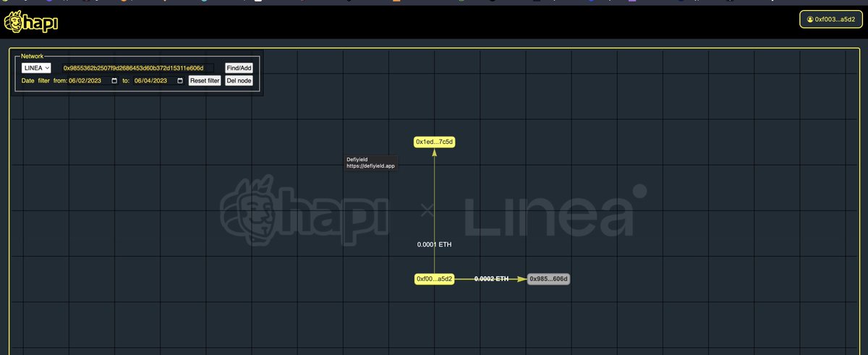Click the Del node button
The image size is (868, 355).
(239, 81)
